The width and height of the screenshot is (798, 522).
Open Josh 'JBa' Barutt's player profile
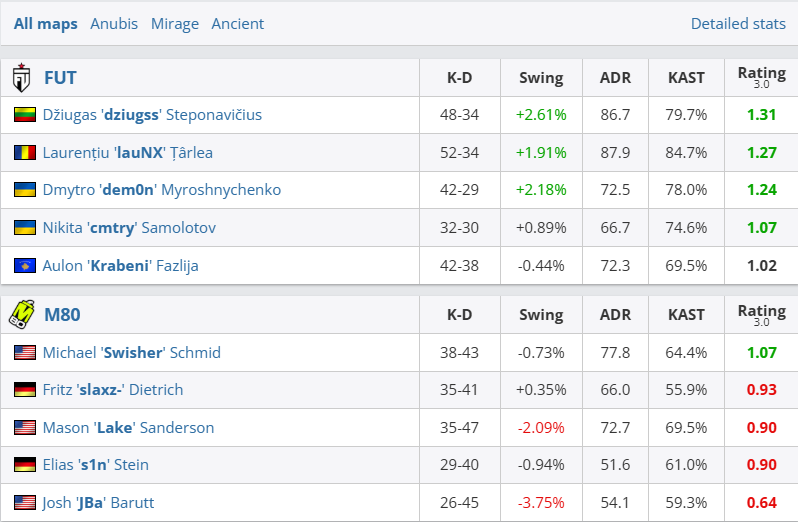pos(98,502)
